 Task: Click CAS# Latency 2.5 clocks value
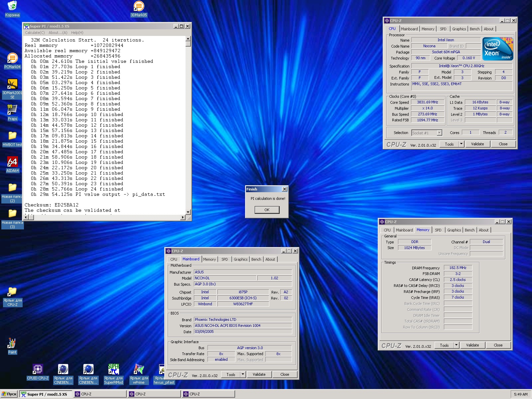[458, 280]
